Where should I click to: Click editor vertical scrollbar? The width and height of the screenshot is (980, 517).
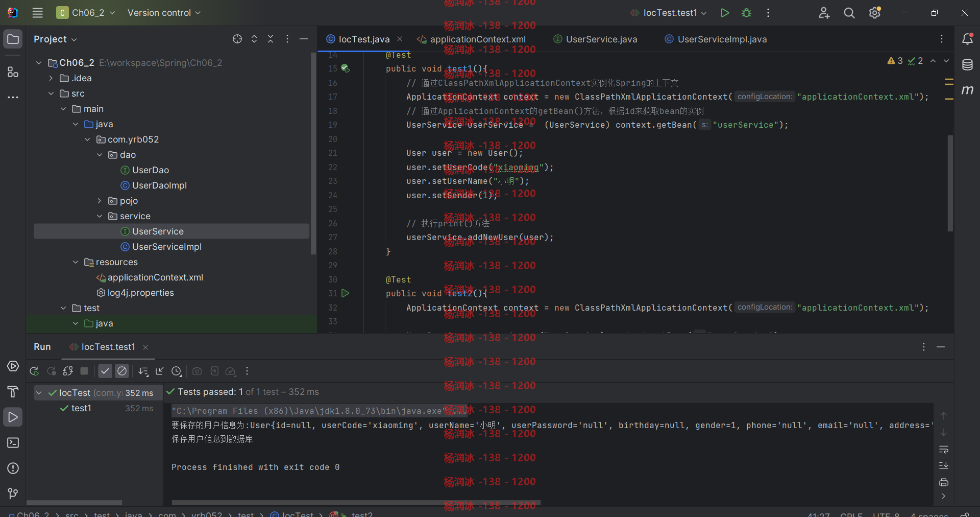(x=950, y=183)
